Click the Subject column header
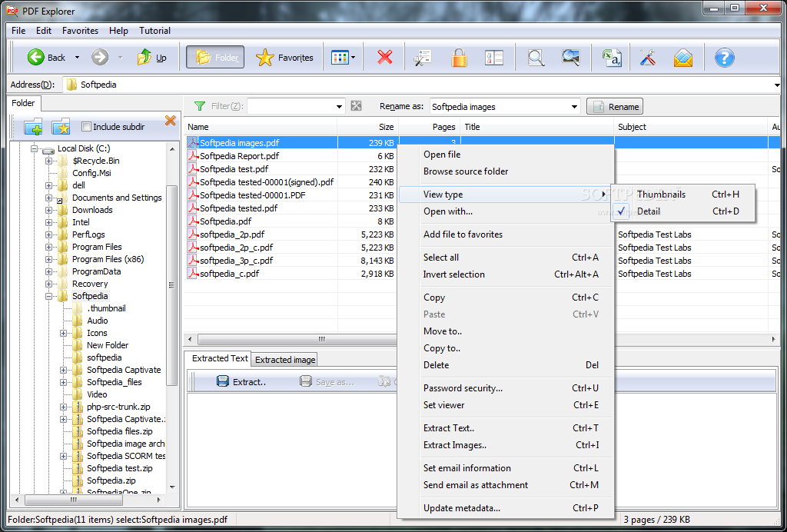Viewport: 787px width, 532px height. [691, 127]
